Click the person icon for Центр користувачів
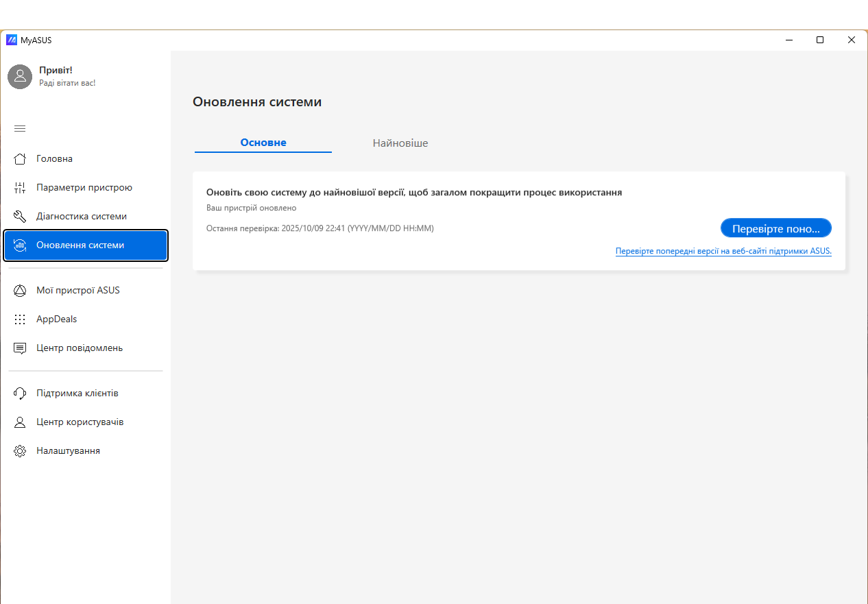868x604 pixels. point(20,422)
